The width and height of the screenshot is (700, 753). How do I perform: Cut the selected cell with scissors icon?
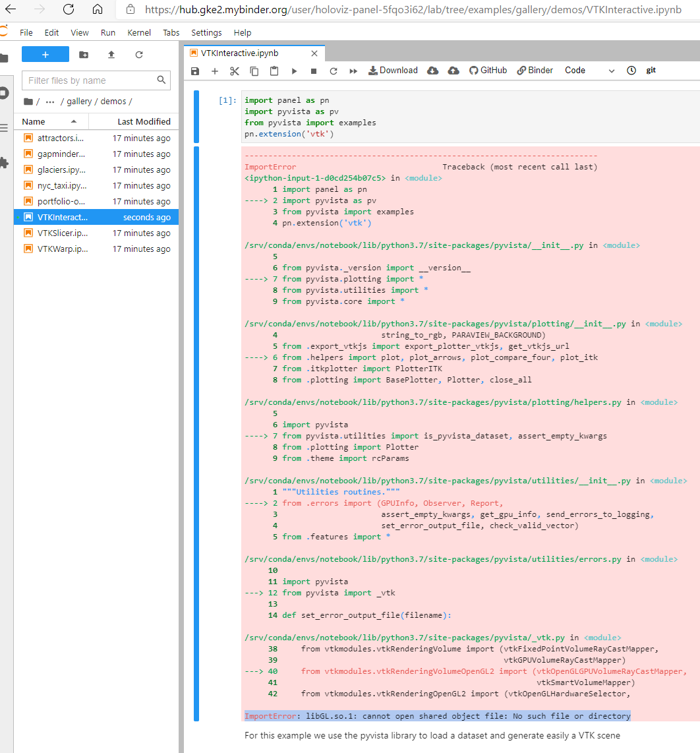click(x=234, y=71)
